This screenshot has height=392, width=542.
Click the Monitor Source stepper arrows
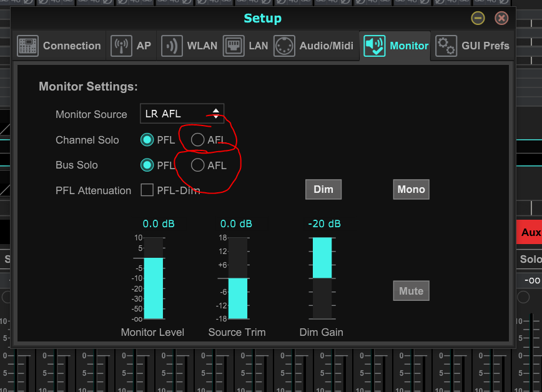(215, 114)
